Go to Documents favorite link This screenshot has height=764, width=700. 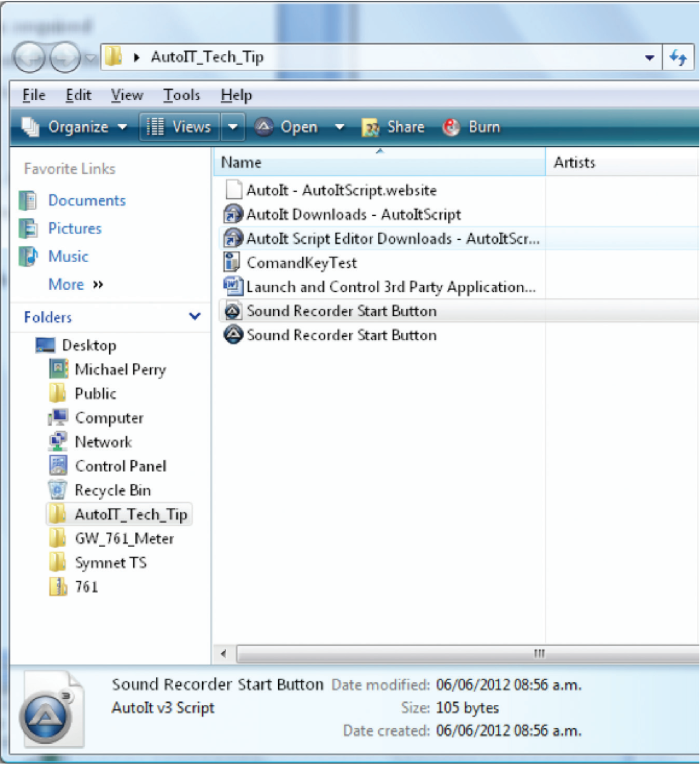click(x=86, y=200)
